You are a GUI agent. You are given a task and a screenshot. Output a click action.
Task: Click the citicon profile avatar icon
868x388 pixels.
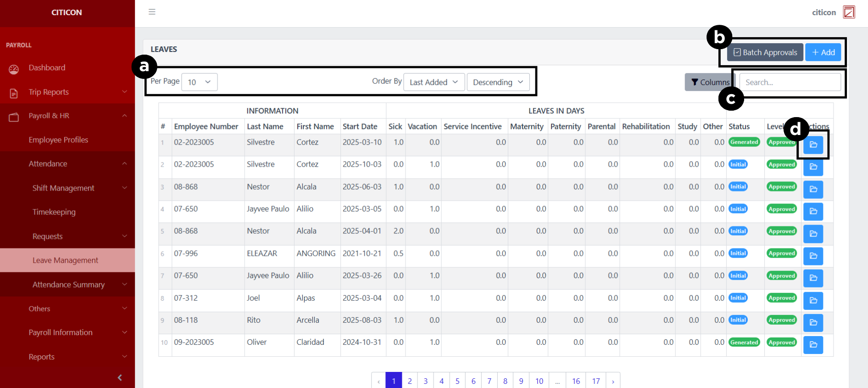[849, 12]
